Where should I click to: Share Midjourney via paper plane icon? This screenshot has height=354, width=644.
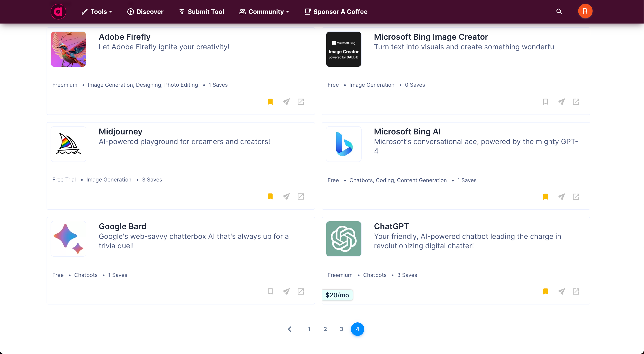coord(286,196)
